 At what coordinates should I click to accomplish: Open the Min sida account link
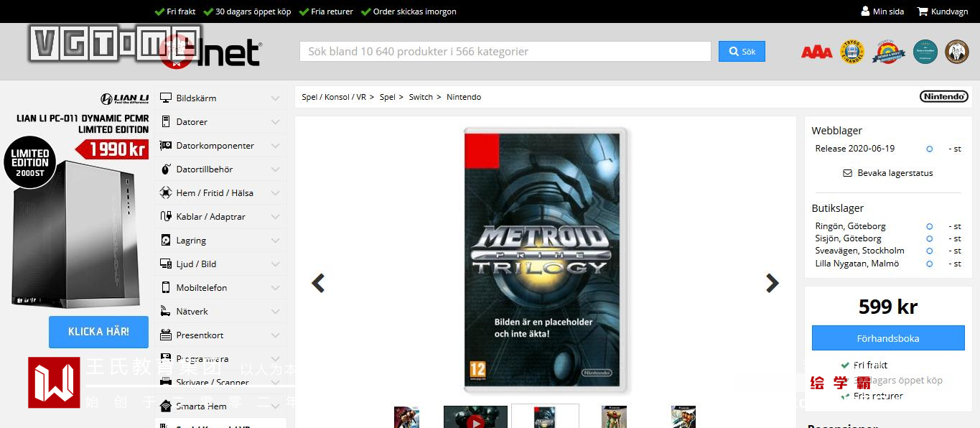[882, 11]
